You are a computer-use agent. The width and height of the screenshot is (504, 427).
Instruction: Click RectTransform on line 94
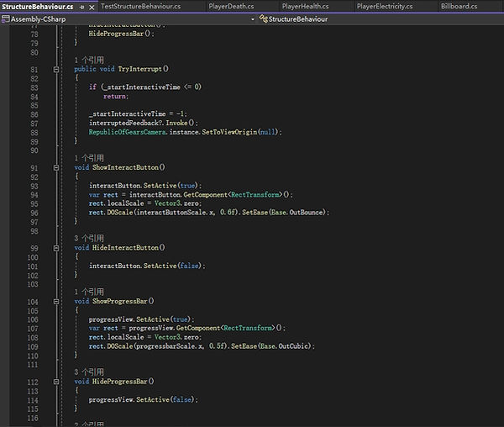pyautogui.click(x=255, y=194)
